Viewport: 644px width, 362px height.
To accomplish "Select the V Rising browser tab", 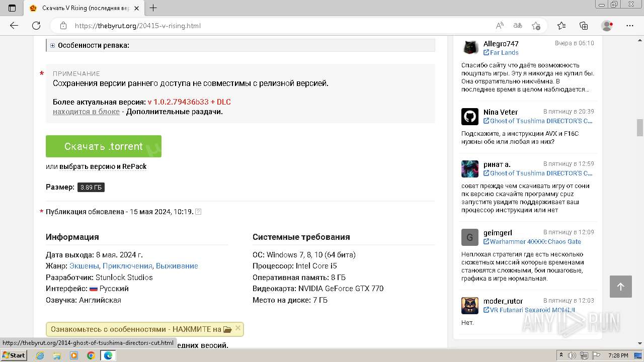I will [x=85, y=8].
